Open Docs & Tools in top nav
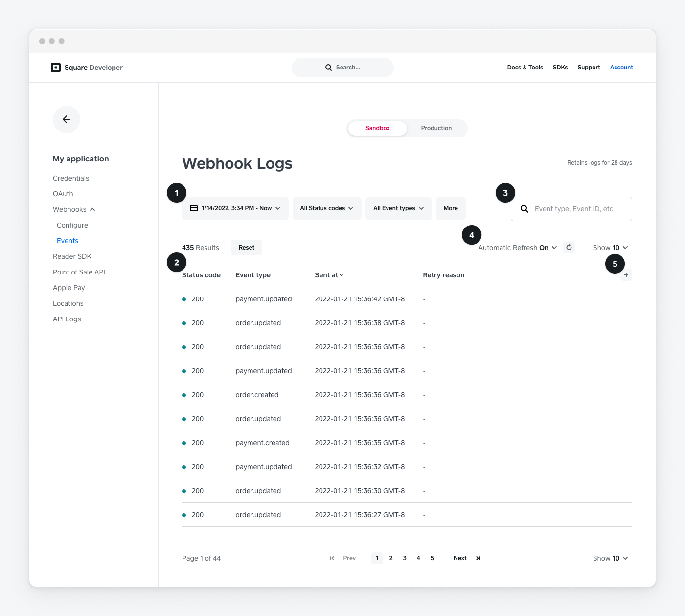The image size is (685, 616). tap(525, 68)
